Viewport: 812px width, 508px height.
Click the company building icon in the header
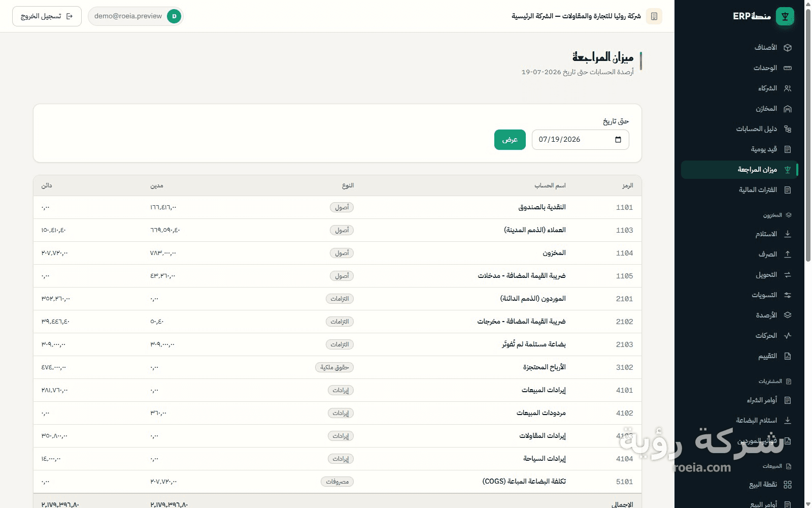(x=654, y=16)
